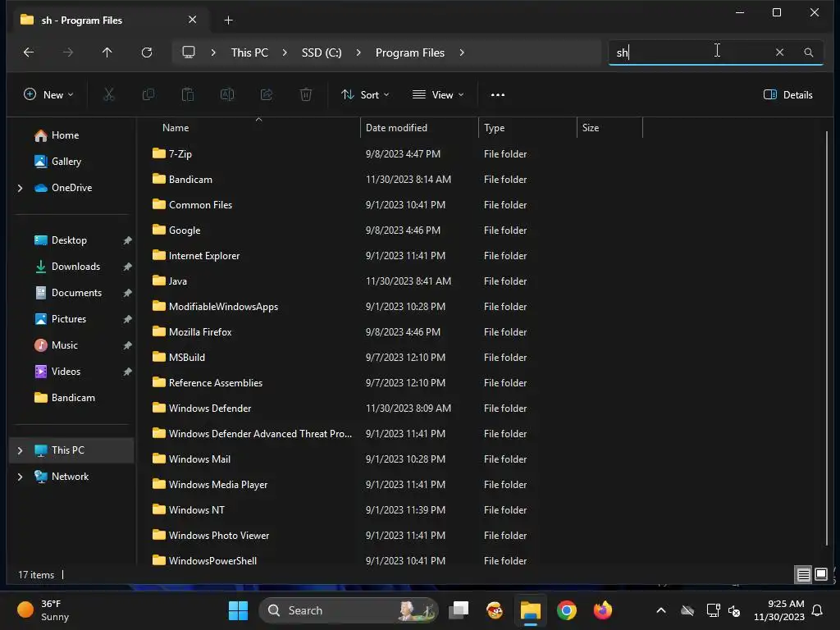Open Bandicam folder in sidebar

point(73,398)
